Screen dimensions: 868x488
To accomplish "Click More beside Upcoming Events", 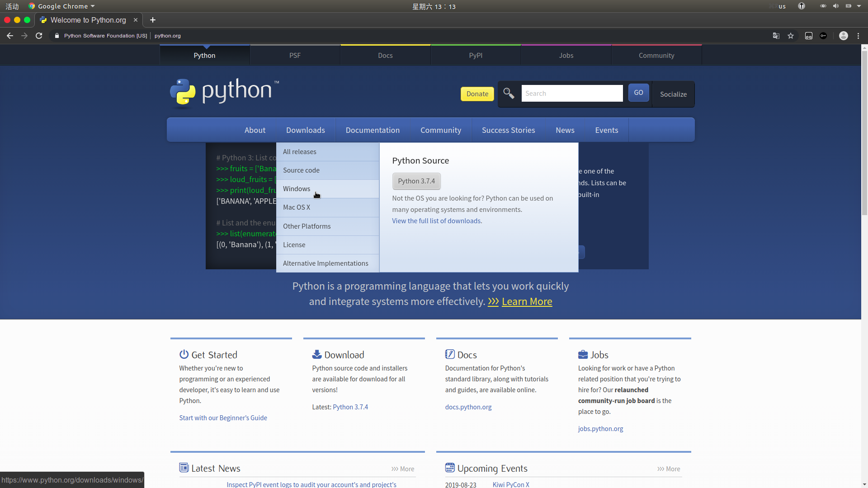I will pyautogui.click(x=669, y=469).
